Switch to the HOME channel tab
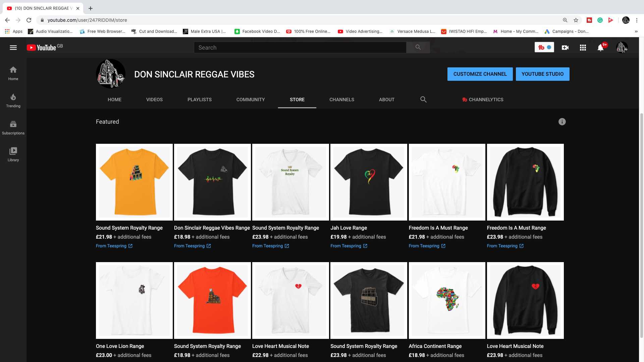Screen dimensions: 644x362 coord(115,100)
